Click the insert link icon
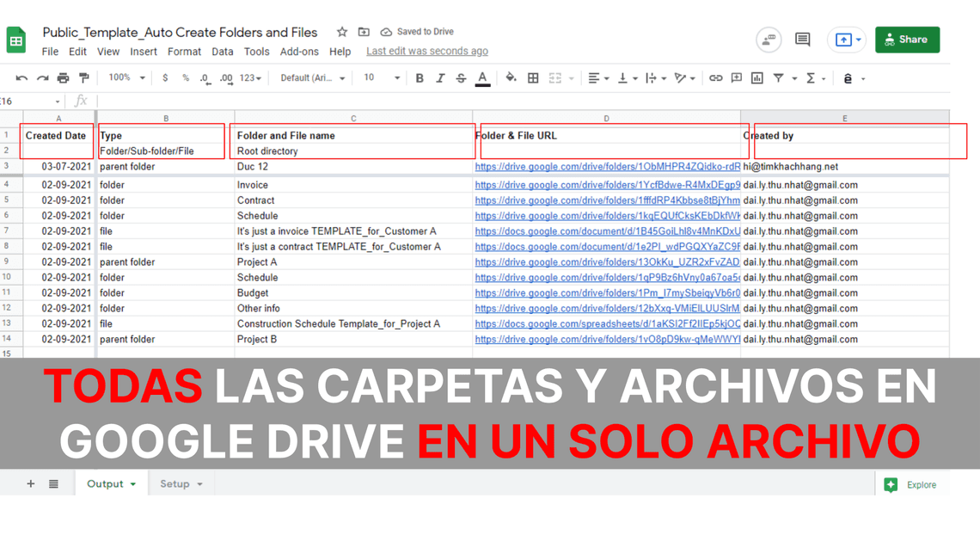The image size is (980, 535). pyautogui.click(x=715, y=78)
